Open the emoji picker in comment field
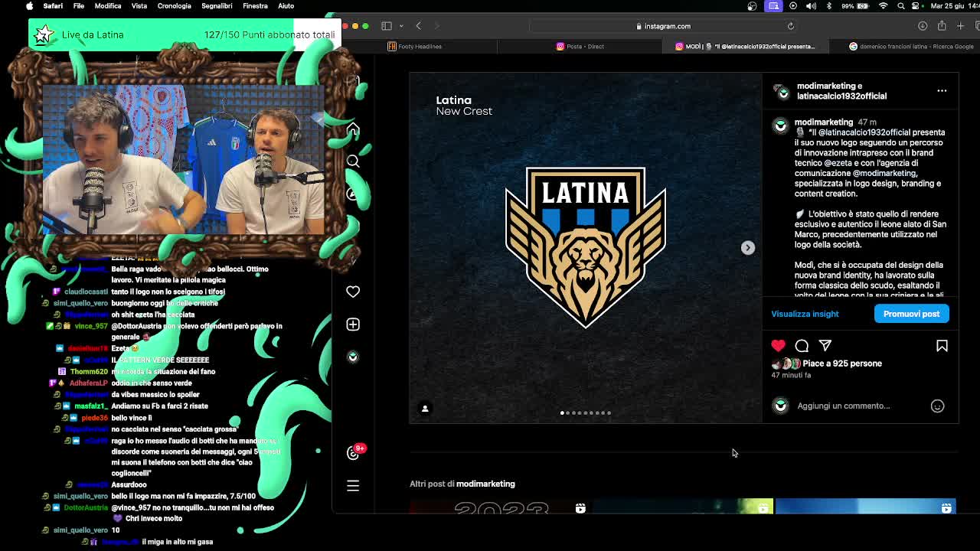The width and height of the screenshot is (980, 551). pos(937,406)
